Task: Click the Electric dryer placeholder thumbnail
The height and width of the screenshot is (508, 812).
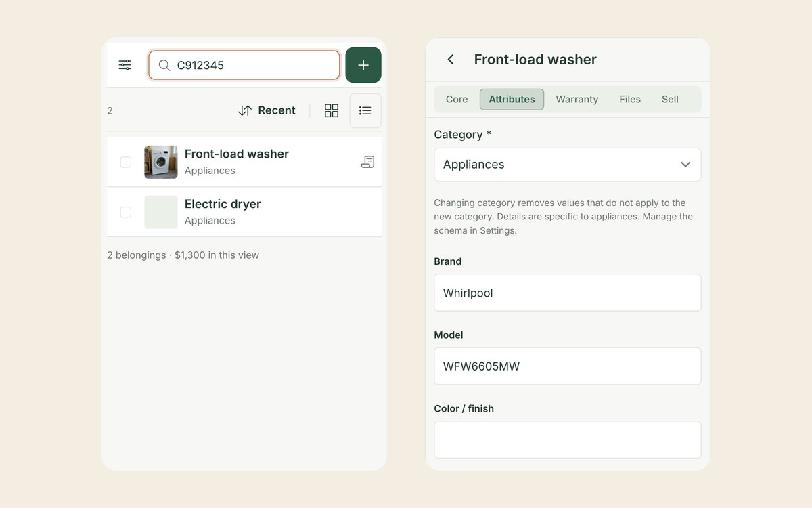Action: coord(161,212)
